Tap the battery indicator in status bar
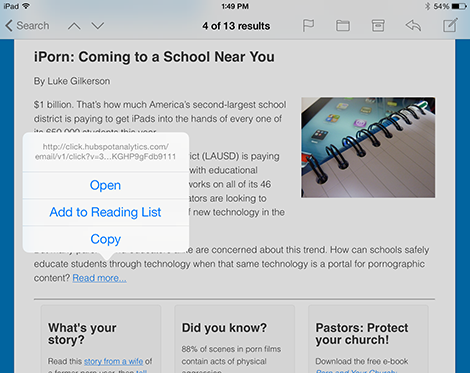Screen dimensions: 470x373 459,6
